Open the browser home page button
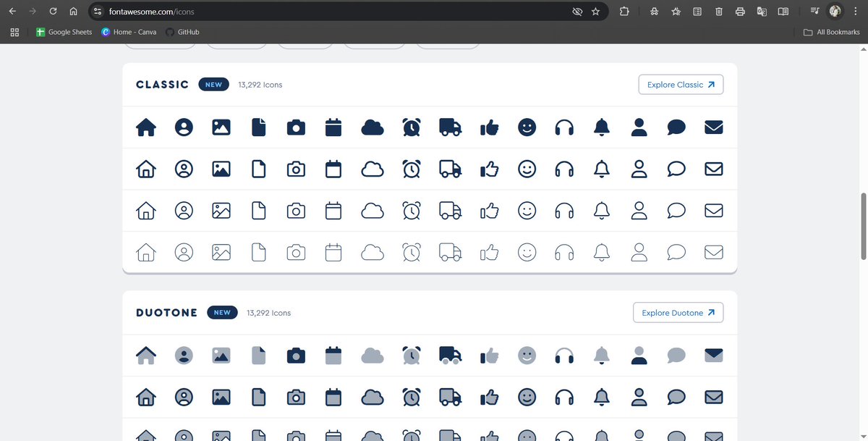 click(73, 12)
